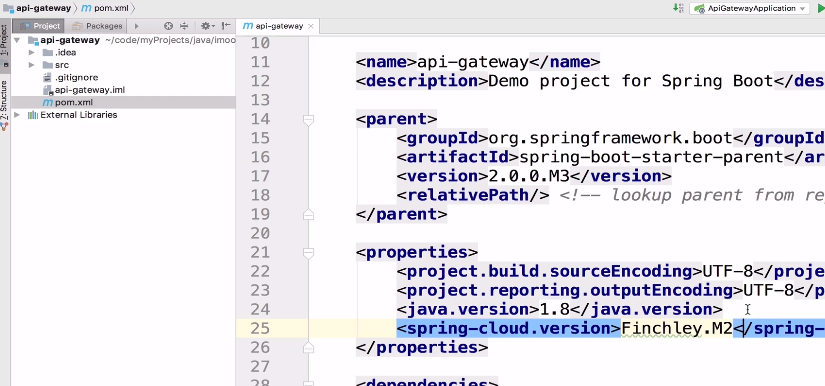This screenshot has width=825, height=386.
Task: Click the fold end marker on line 26
Action: pyautogui.click(x=308, y=348)
